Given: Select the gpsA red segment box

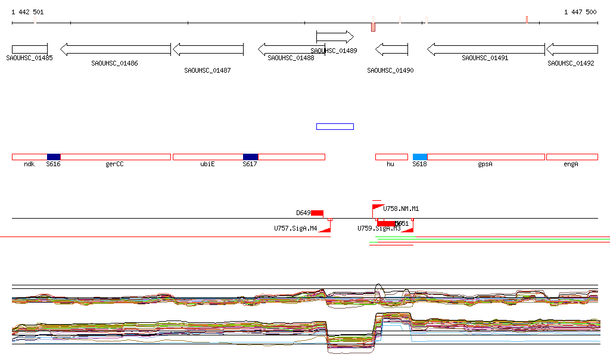Looking at the screenshot, I should (x=486, y=157).
